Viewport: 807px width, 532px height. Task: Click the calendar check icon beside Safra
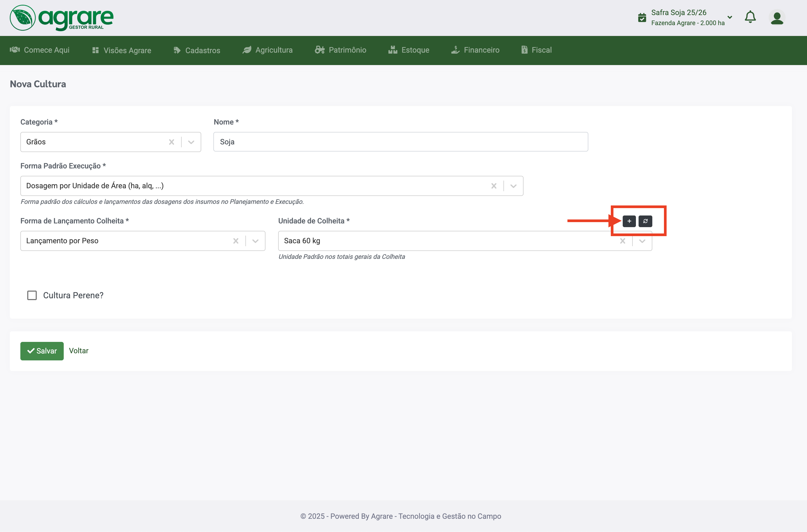click(x=642, y=17)
